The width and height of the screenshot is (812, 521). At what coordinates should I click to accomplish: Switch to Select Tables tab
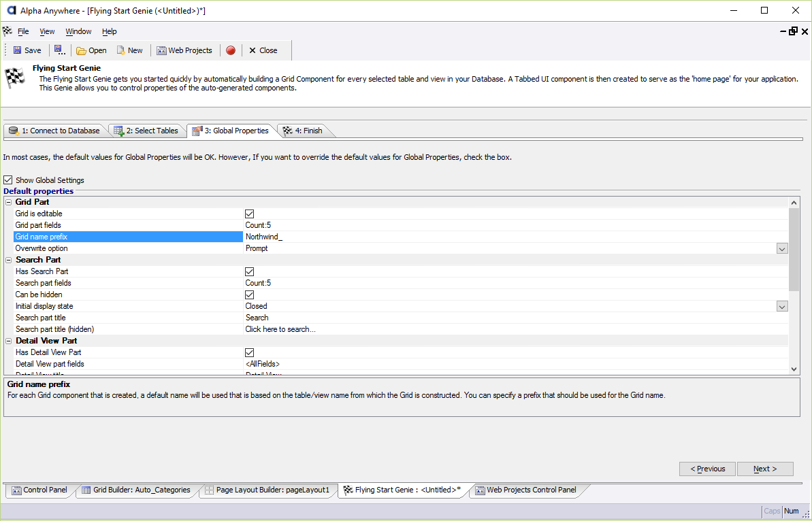pos(146,131)
